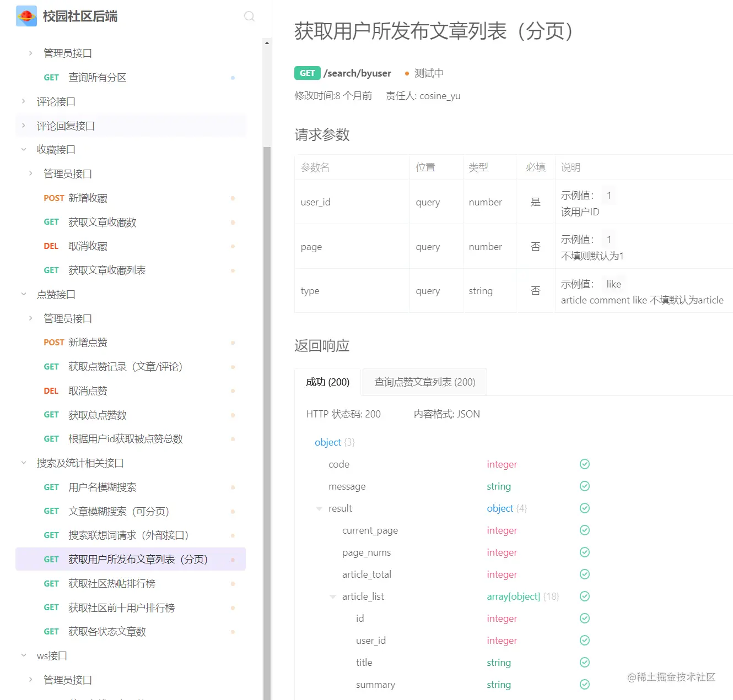This screenshot has width=733, height=700.
Task: Click the check icon in summary row
Action: tap(585, 685)
